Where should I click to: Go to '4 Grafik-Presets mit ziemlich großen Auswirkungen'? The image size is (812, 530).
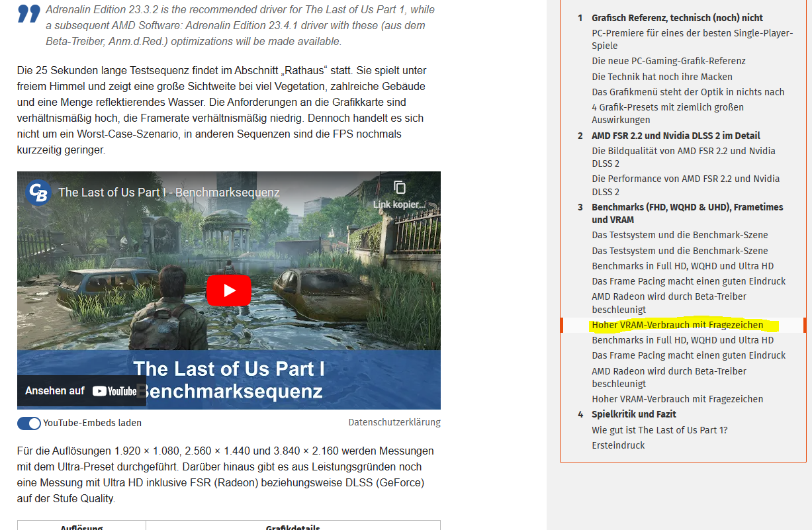tap(668, 113)
